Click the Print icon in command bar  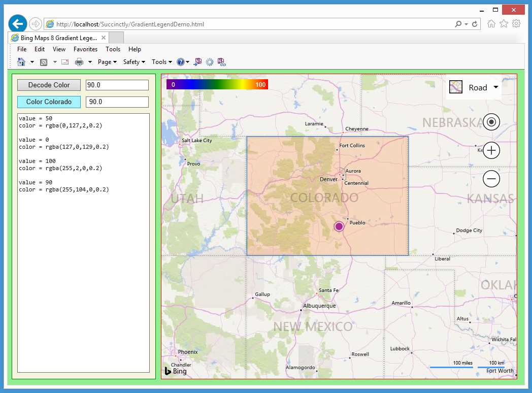(79, 62)
